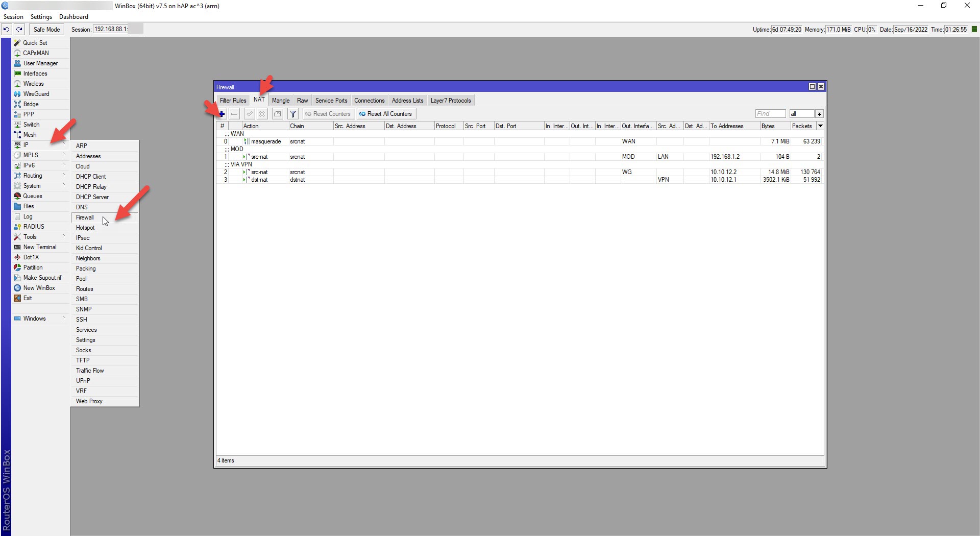Click the Remove rule minus icon
Screen dimensions: 980x536
point(234,114)
